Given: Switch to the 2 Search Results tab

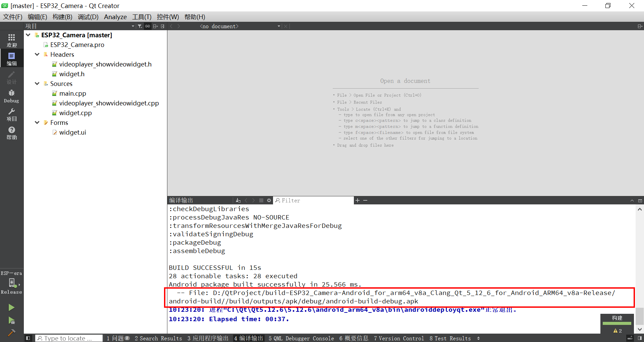Looking at the screenshot, I should 158,338.
